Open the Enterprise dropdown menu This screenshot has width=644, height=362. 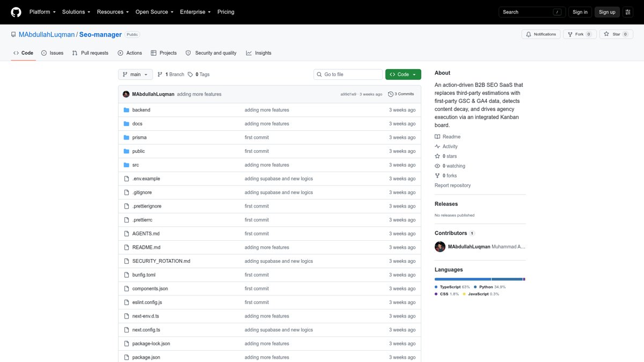(195, 12)
